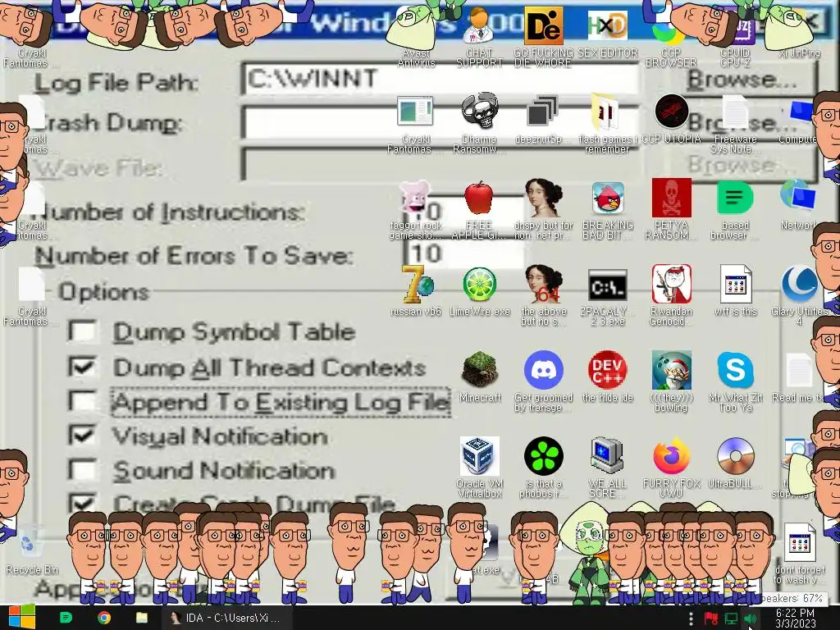Open the Discord logo desktop icon
The image size is (840, 630).
coord(543,370)
